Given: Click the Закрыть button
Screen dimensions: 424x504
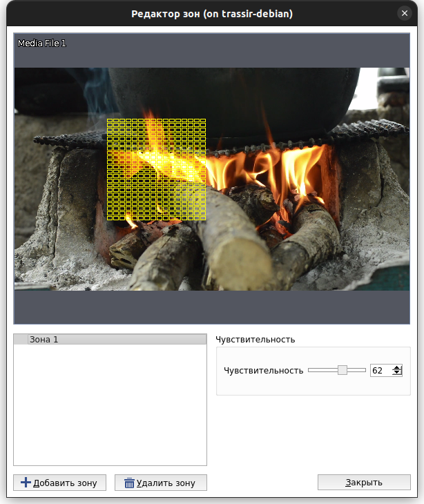Looking at the screenshot, I should 364,482.
